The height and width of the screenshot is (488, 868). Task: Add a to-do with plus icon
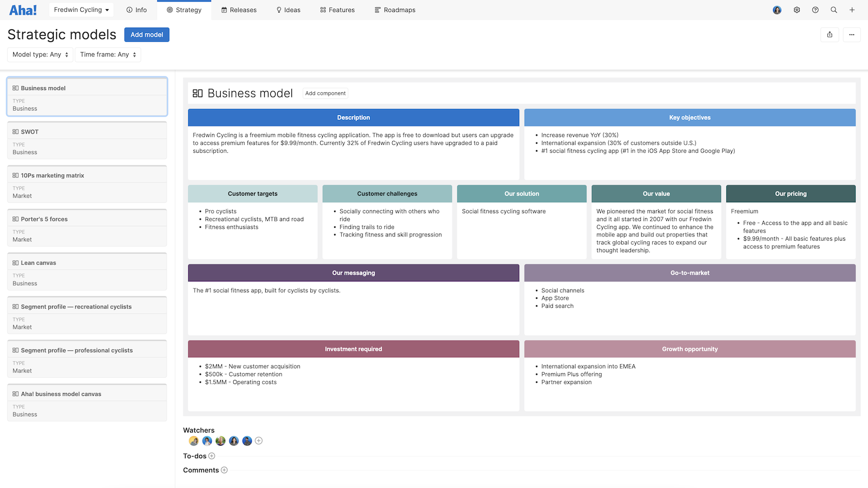(x=212, y=456)
